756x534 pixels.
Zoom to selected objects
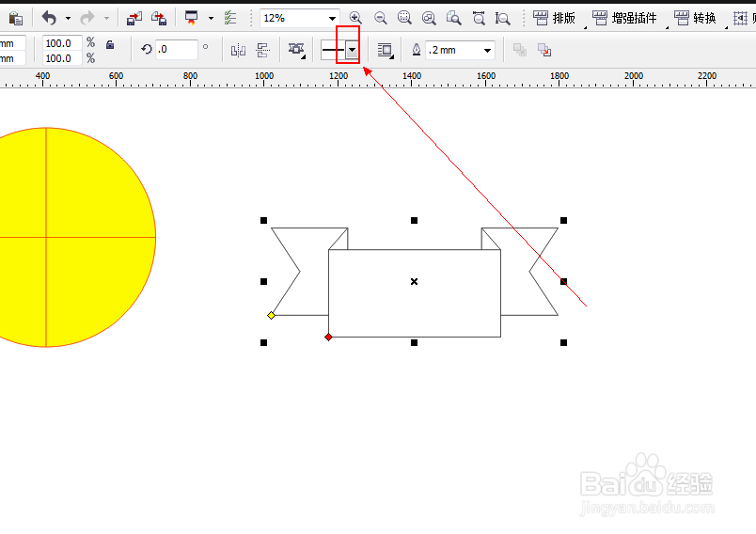tap(404, 18)
